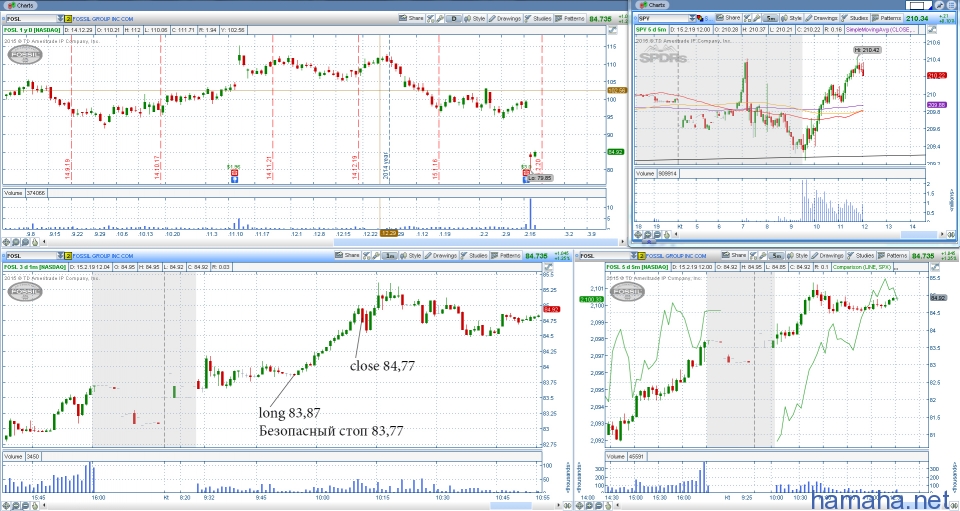960x511 pixels.
Task: Expand the SPY symbol dropdown arrow
Action: (x=694, y=18)
